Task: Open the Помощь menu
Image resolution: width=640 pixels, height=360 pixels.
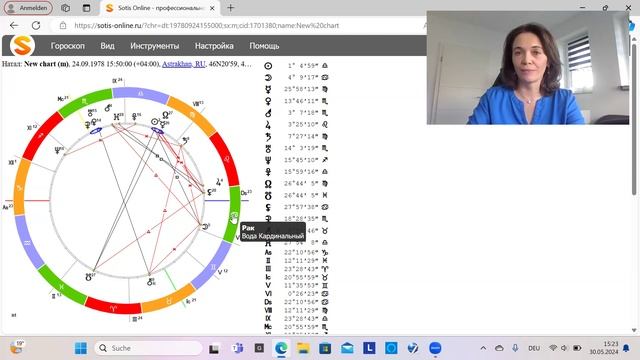Action: (264, 46)
